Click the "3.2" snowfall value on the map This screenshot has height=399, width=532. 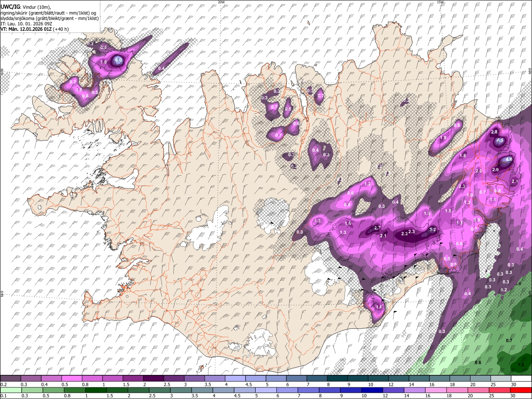432,229
